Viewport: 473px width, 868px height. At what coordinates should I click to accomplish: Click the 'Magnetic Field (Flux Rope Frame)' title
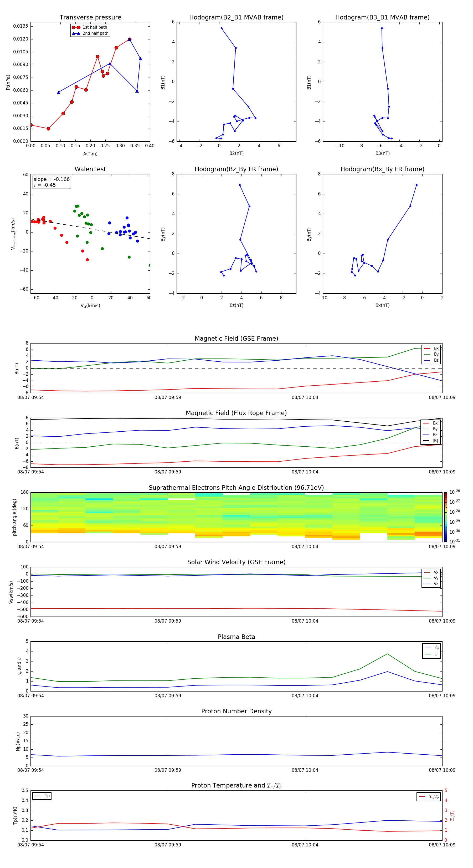(x=236, y=413)
